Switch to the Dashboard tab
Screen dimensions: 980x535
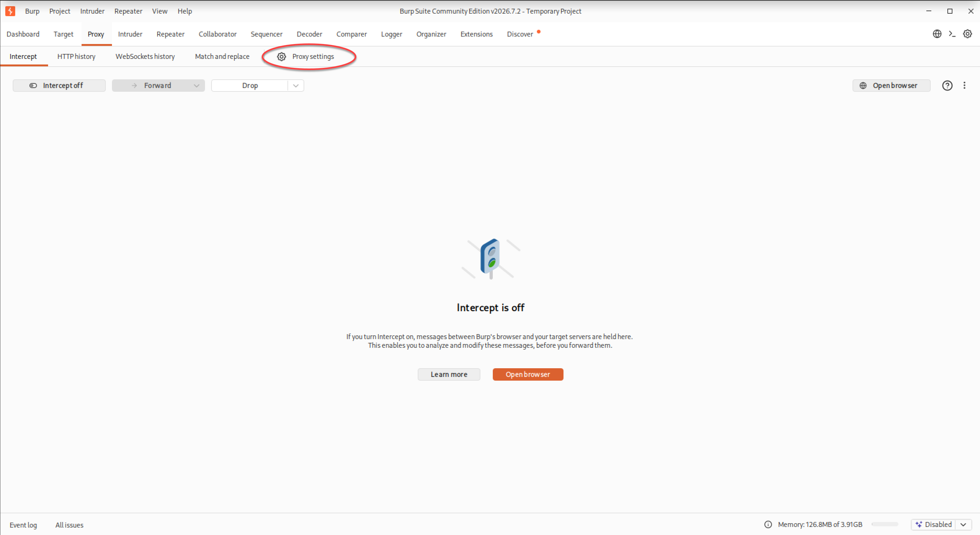click(23, 34)
